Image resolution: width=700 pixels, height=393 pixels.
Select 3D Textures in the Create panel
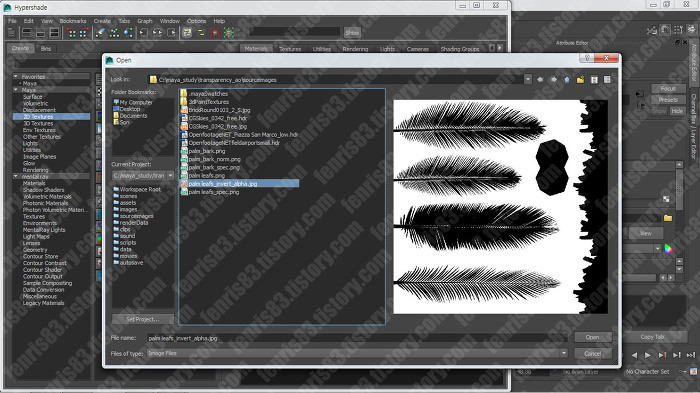point(38,123)
